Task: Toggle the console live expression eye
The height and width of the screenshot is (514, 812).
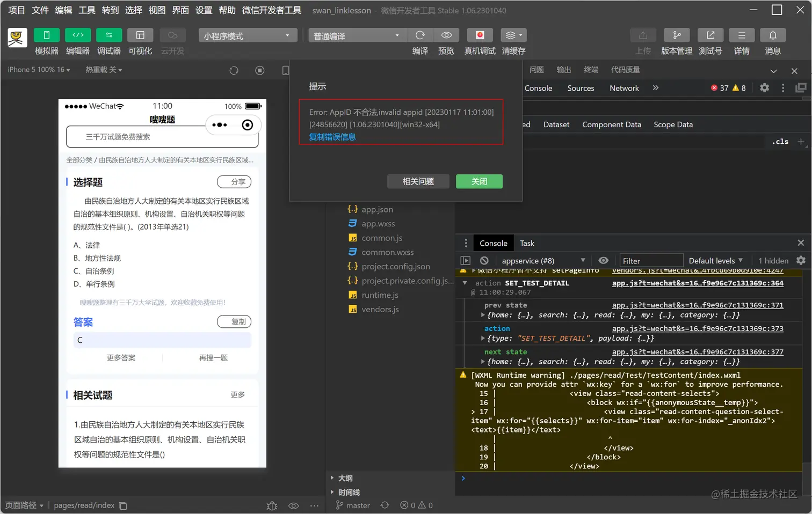Action: [x=603, y=260]
